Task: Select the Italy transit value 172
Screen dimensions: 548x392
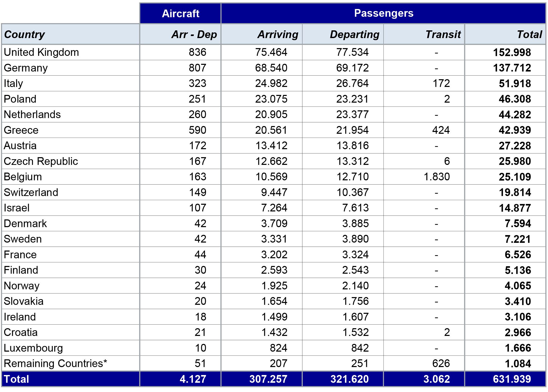Action: 441,83
